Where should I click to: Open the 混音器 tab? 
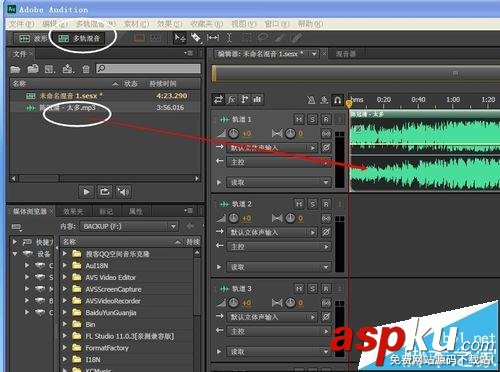coord(346,54)
